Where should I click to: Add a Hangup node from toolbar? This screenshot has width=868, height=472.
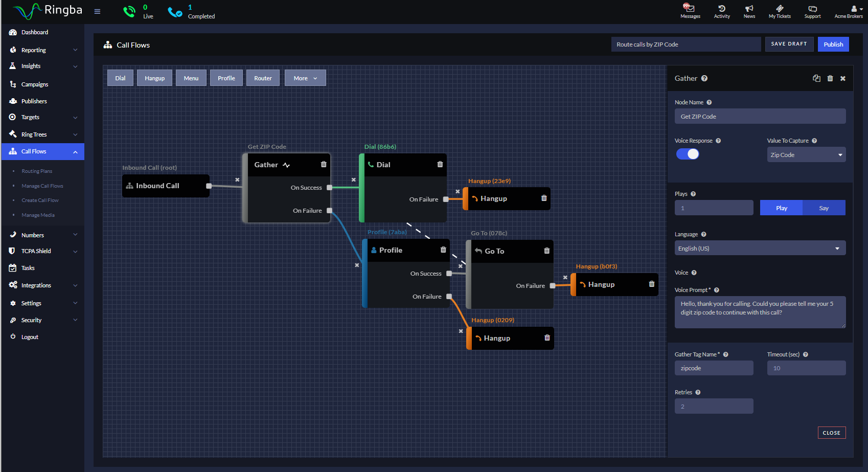[x=154, y=78]
